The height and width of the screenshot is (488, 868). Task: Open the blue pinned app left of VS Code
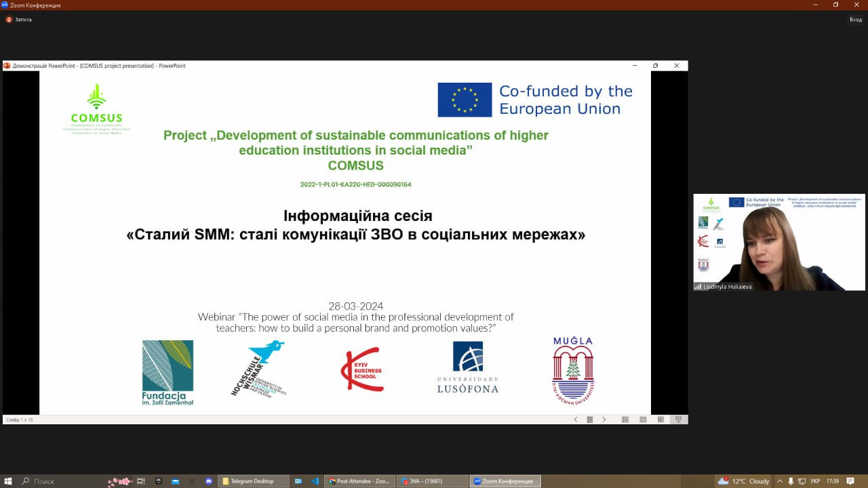(298, 481)
